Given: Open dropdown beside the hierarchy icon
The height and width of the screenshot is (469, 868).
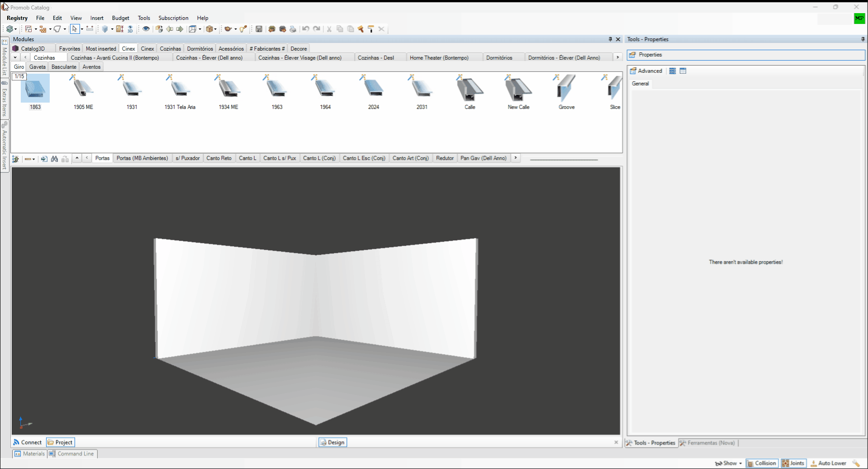Looking at the screenshot, I should (x=50, y=29).
